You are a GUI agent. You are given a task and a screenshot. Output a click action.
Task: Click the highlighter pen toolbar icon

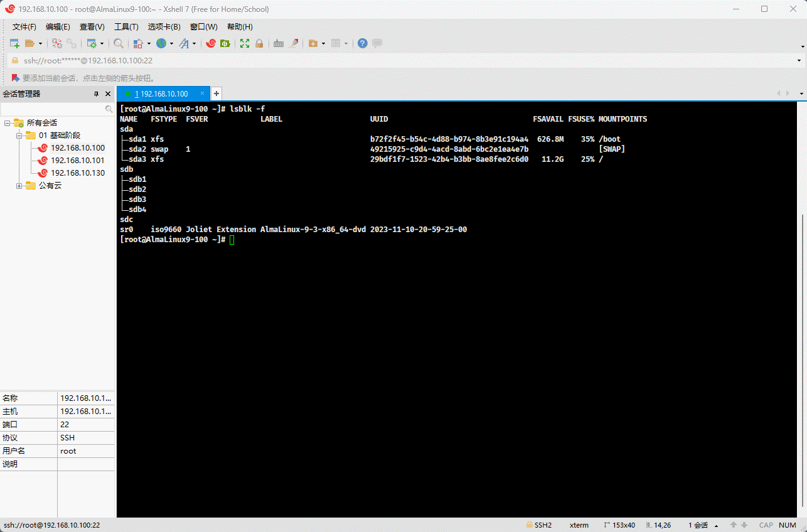[294, 43]
